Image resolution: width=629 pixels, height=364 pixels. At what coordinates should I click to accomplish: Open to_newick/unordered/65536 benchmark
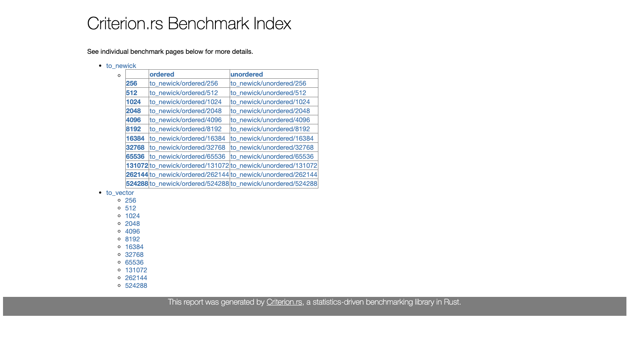tap(272, 157)
